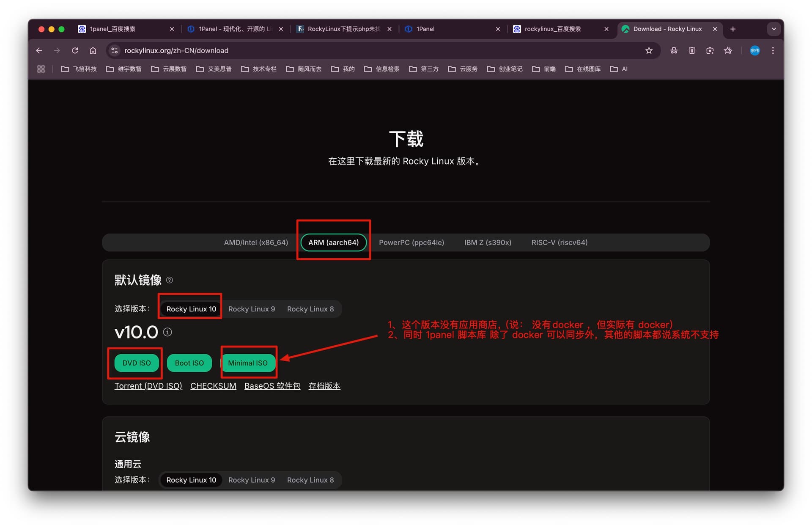Open the 存档版本 archive link
This screenshot has width=812, height=528.
[324, 386]
